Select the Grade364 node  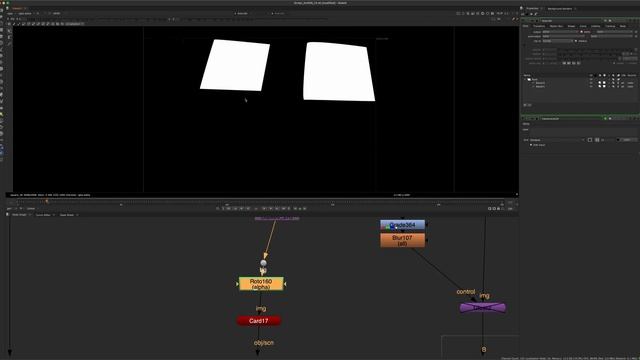pyautogui.click(x=402, y=225)
